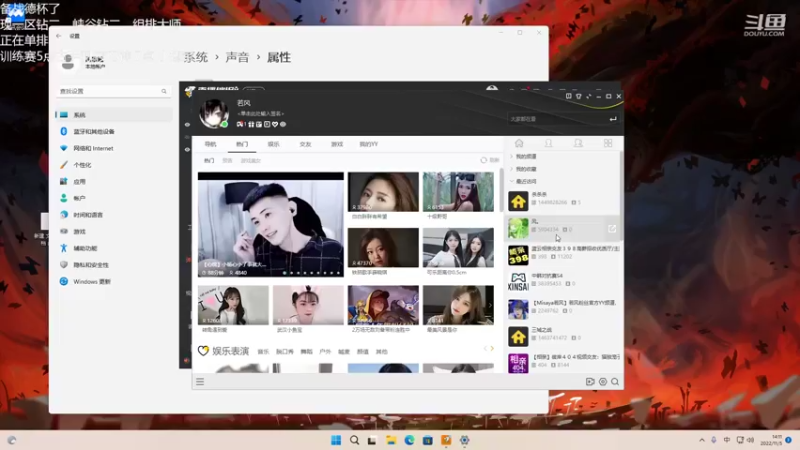Click the edit icon on the 凤 channel row

(612, 229)
